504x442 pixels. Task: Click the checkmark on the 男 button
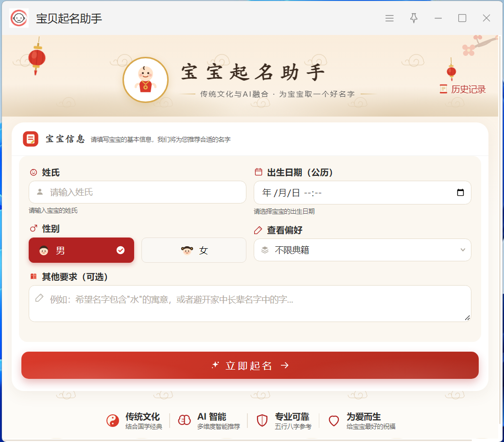coord(121,250)
